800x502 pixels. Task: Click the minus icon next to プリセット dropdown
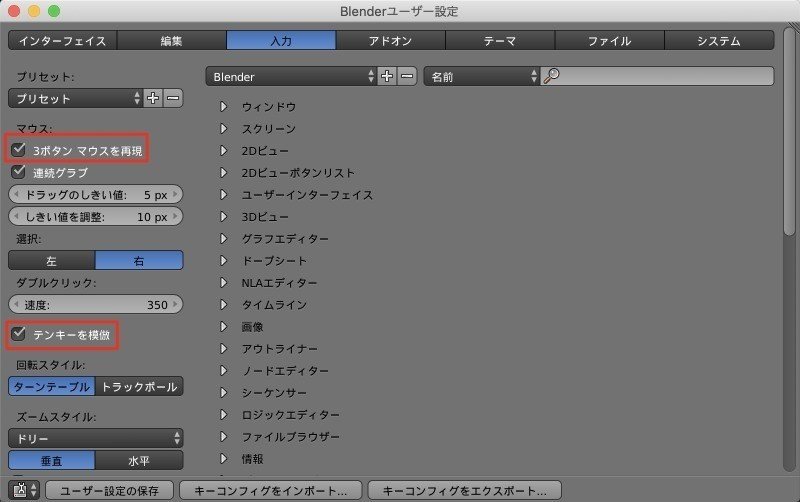[173, 98]
